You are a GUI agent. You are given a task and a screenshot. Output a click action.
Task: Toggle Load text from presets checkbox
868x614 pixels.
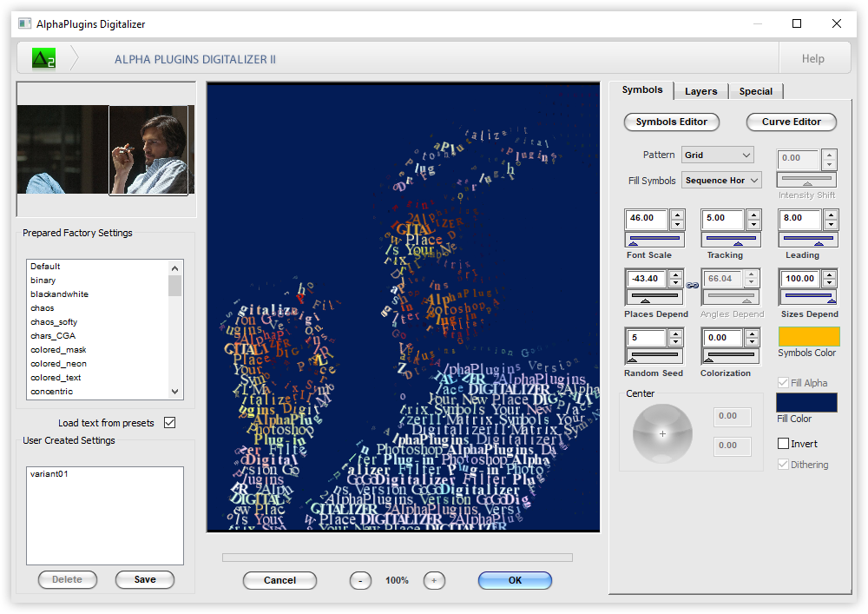point(170,422)
